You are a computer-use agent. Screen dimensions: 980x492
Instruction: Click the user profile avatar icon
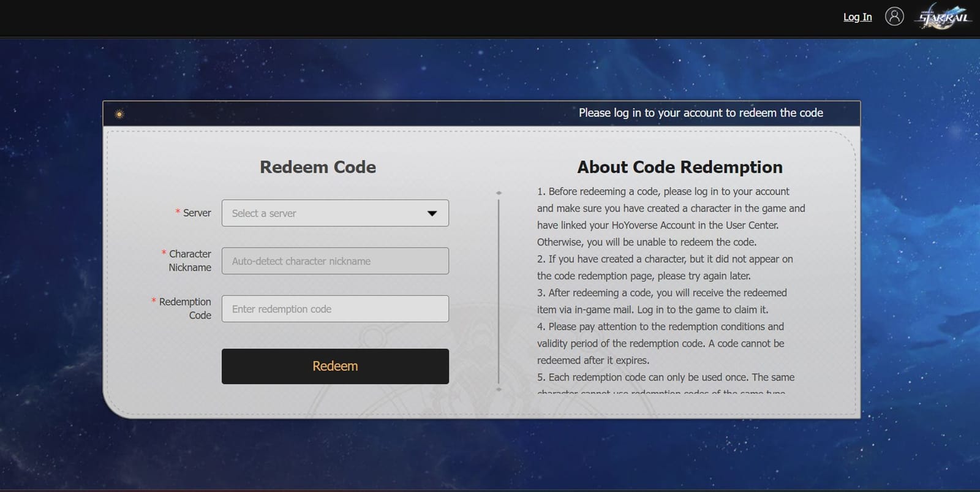(x=894, y=17)
